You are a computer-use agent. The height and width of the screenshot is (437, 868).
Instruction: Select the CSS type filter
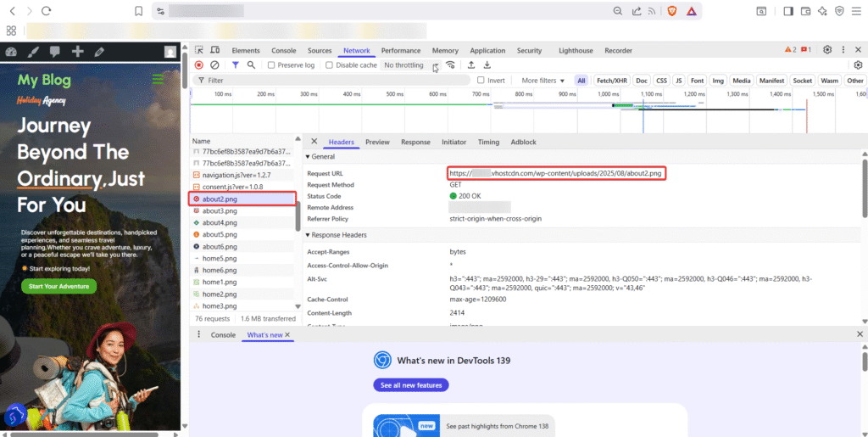click(661, 81)
